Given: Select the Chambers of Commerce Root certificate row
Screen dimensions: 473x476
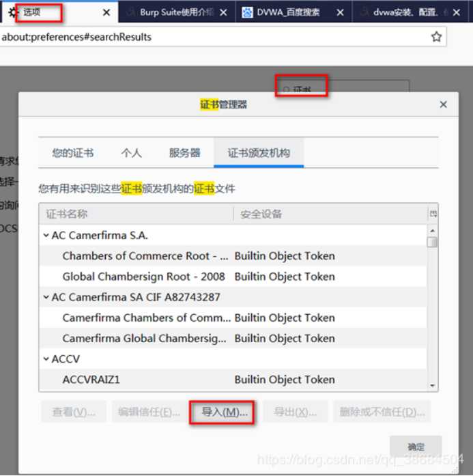Looking at the screenshot, I should (233, 256).
